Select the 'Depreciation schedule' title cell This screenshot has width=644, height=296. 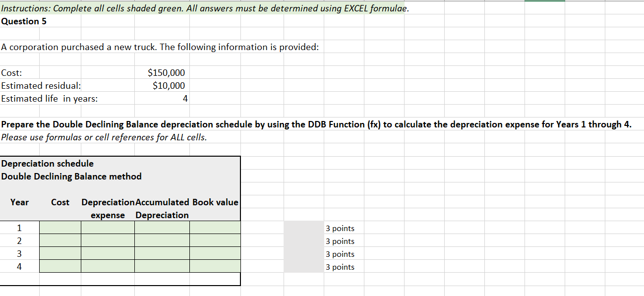48,164
